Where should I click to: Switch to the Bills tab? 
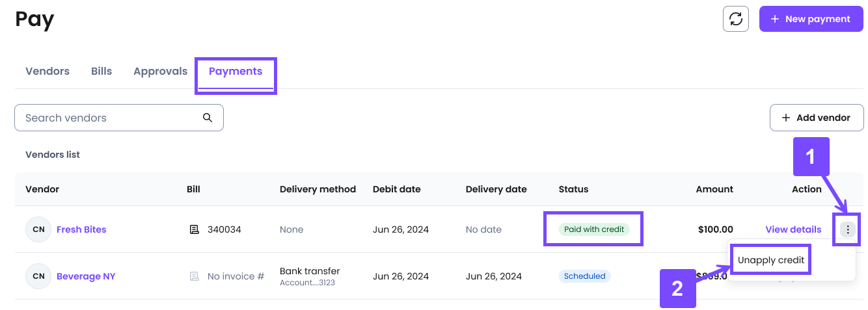pos(102,71)
